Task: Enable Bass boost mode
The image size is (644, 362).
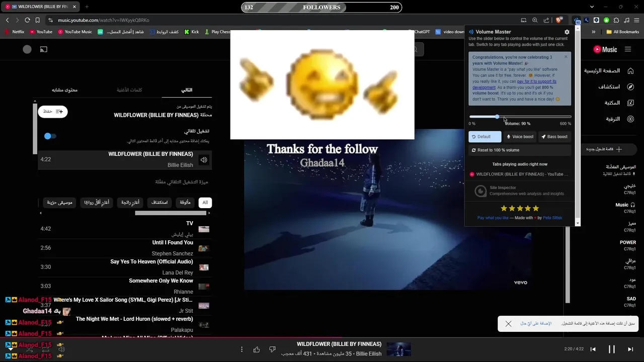Action: pos(554,137)
